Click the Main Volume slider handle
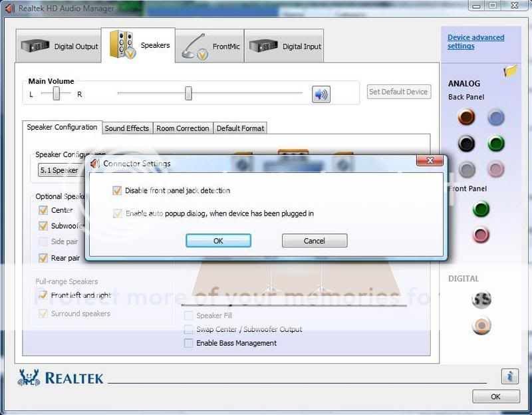Viewport: 532px width, 415px height. 188,93
